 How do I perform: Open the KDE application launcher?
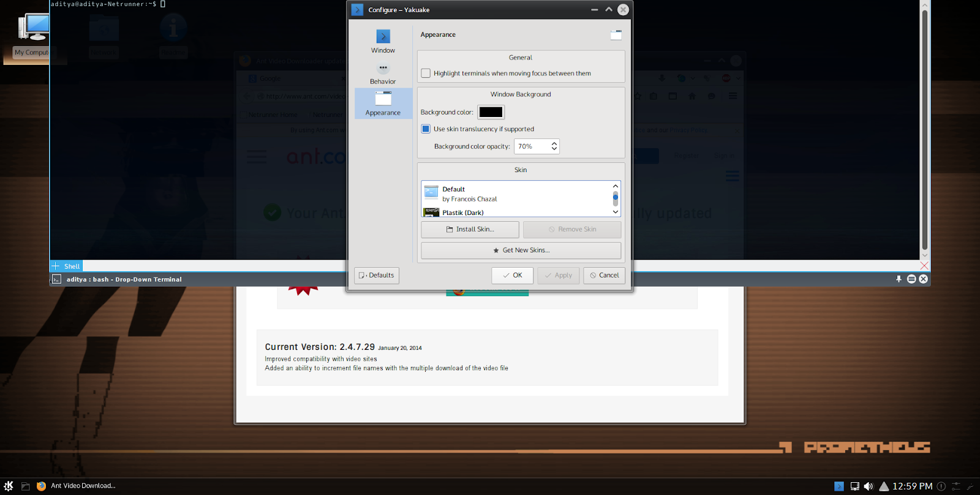tap(9, 486)
